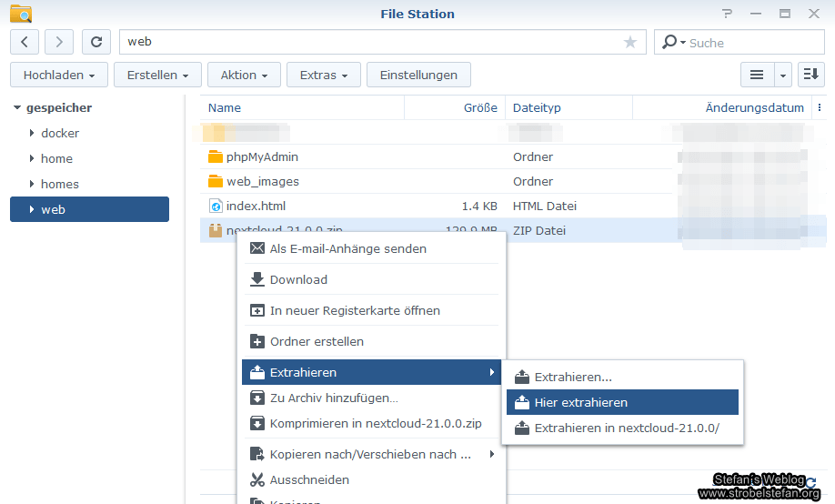Click the ZIP Datei type cell

(538, 230)
